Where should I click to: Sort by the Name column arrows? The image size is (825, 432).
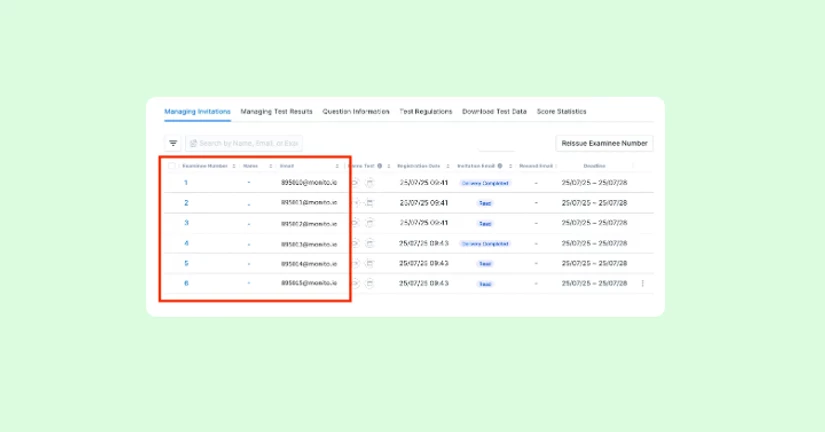click(x=270, y=165)
